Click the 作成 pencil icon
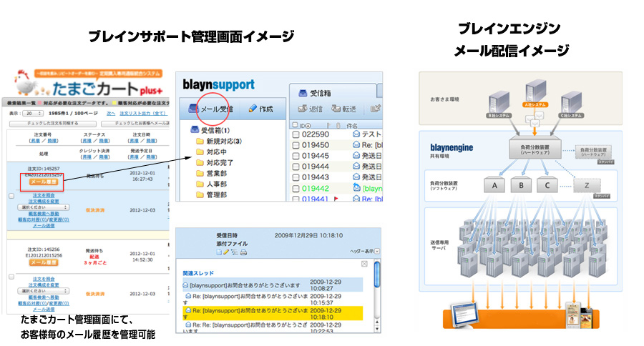 [253, 109]
